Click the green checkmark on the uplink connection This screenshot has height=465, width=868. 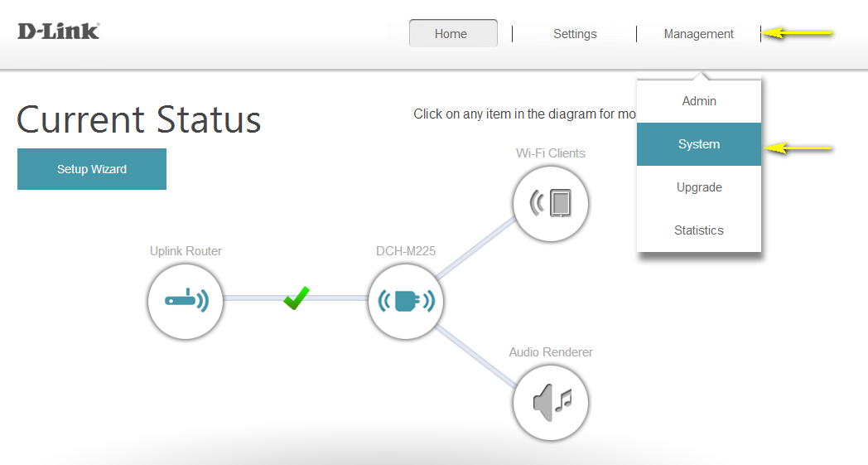(296, 298)
